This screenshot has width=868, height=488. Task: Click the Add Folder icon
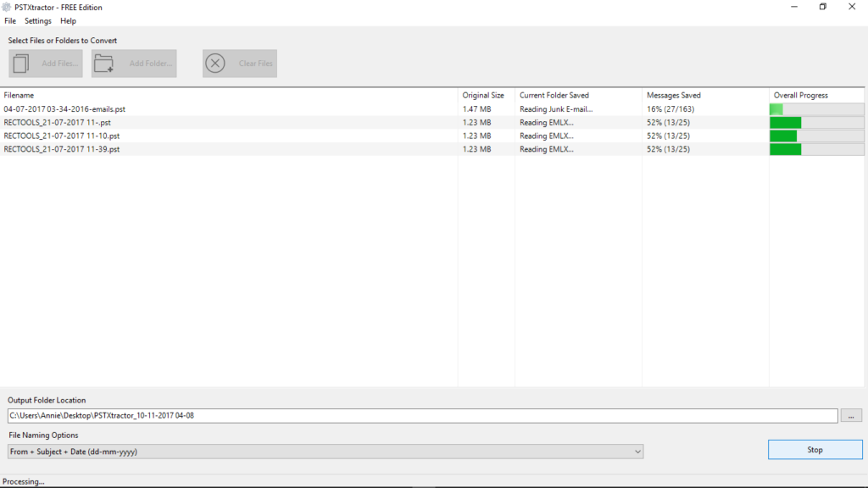[x=103, y=63]
